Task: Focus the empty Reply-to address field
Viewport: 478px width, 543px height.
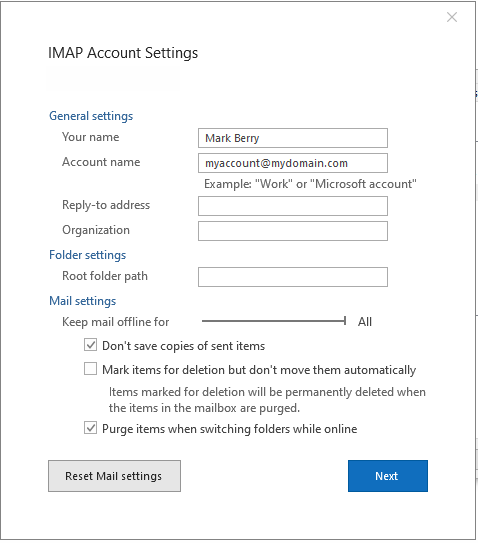Action: [293, 206]
